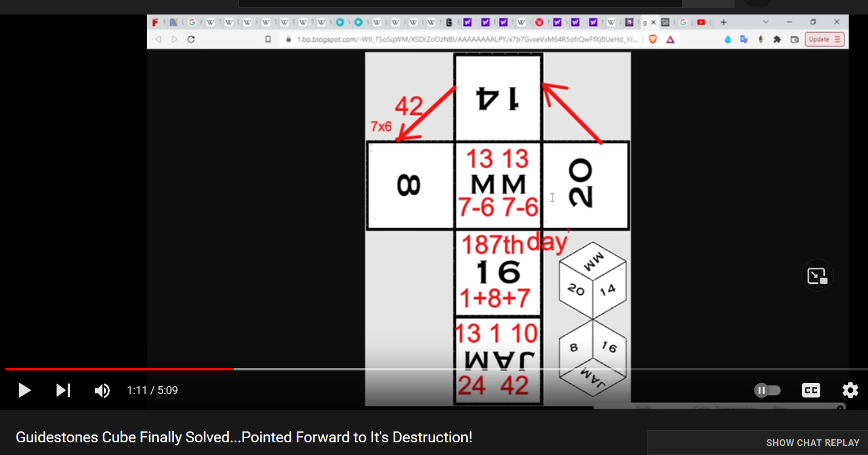Click the blue water drop extension
This screenshot has height=455, width=868.
pos(727,39)
